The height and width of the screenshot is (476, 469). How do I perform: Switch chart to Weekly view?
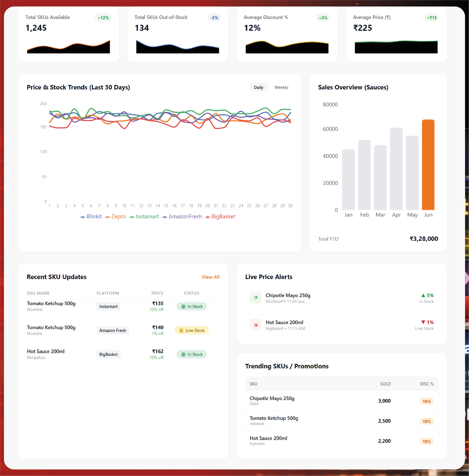click(281, 87)
